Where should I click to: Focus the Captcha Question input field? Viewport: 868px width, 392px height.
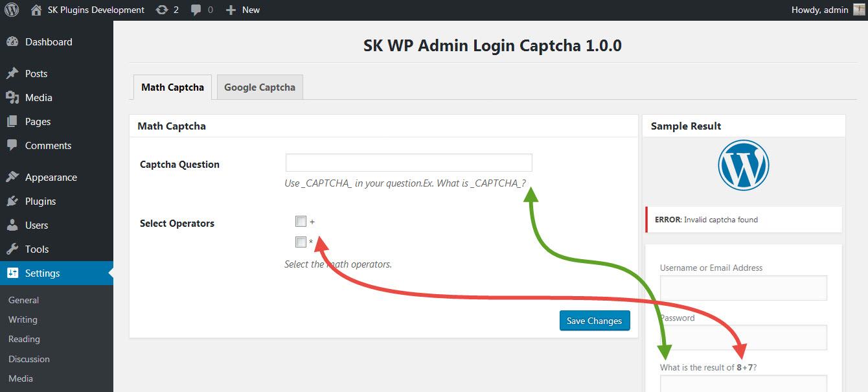click(x=409, y=163)
